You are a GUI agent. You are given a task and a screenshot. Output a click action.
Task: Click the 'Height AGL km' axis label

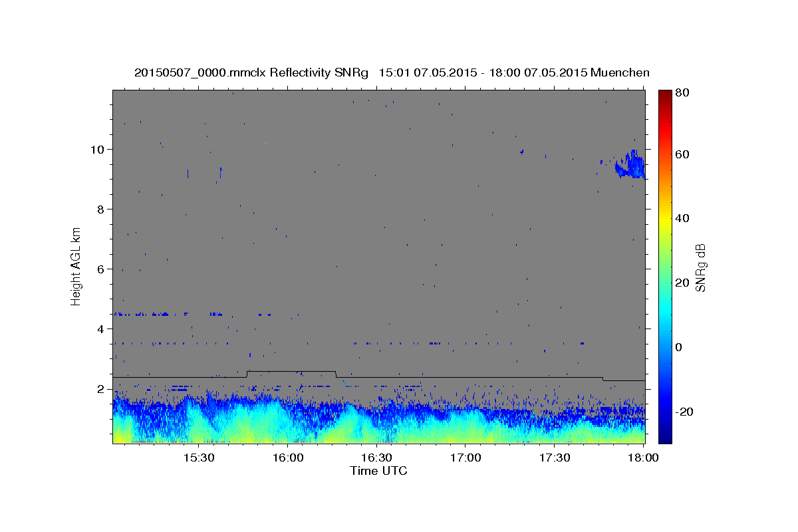click(x=76, y=266)
